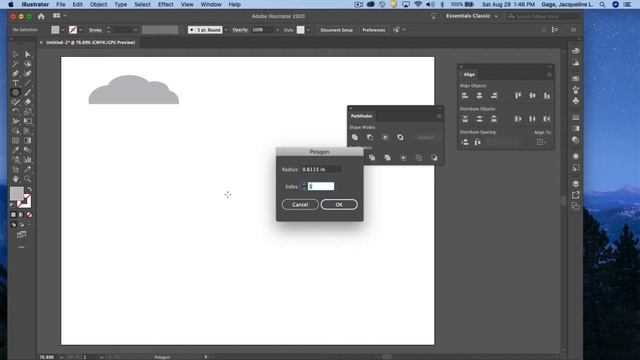Click Minus Back in Pathfinder panel
640x360 pixels.
pos(434,158)
